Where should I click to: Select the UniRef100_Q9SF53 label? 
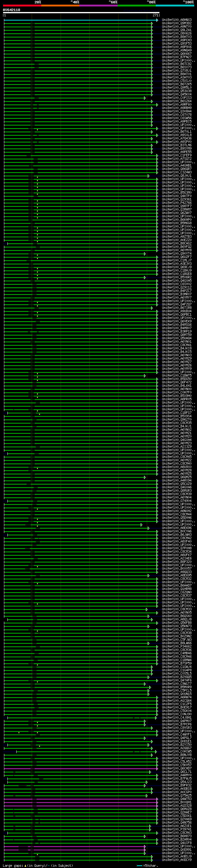(x=177, y=43)
